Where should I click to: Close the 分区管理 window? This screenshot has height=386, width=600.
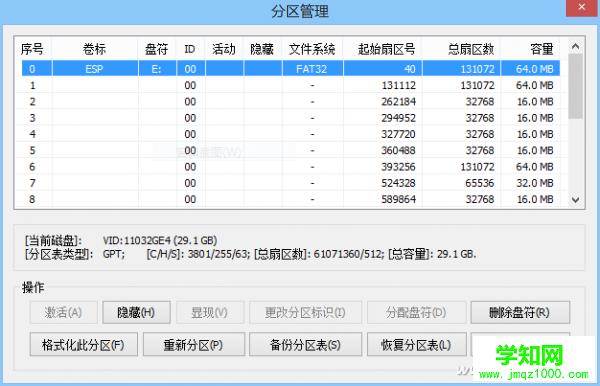point(582,7)
